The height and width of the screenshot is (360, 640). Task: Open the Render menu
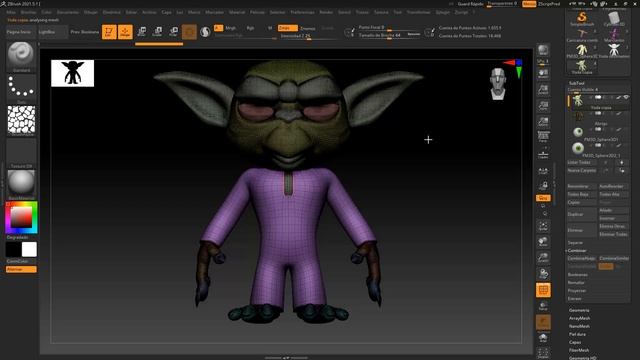[x=326, y=12]
